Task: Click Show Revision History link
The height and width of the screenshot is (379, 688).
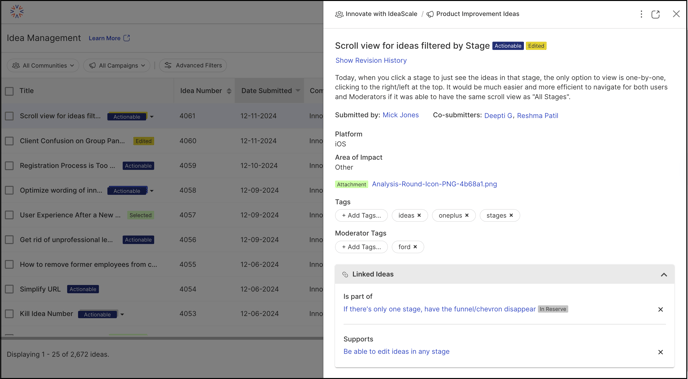Action: coord(371,61)
